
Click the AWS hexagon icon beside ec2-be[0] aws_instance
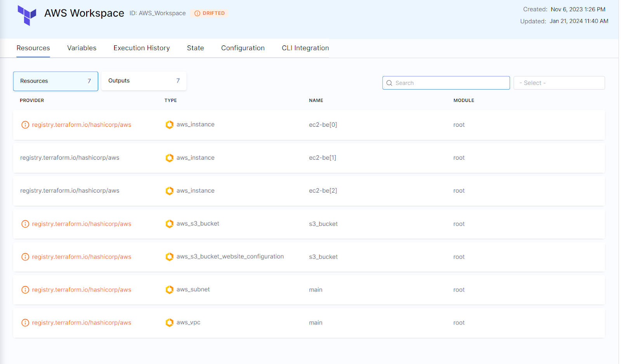coord(170,125)
